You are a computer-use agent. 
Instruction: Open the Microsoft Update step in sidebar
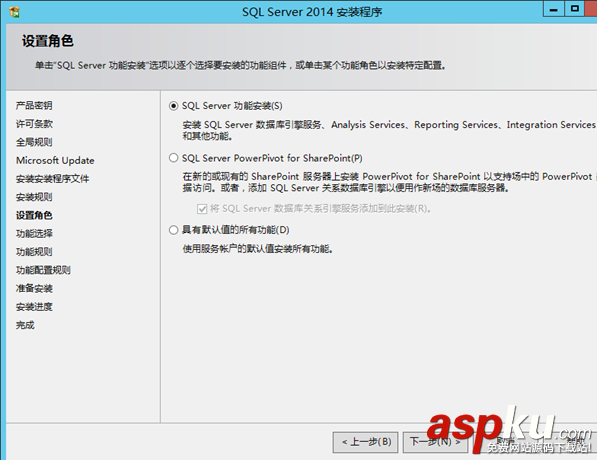coord(55,160)
